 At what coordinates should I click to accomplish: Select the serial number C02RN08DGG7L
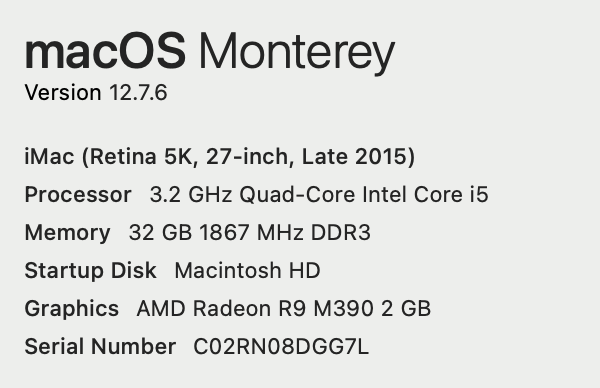pyautogui.click(x=281, y=346)
